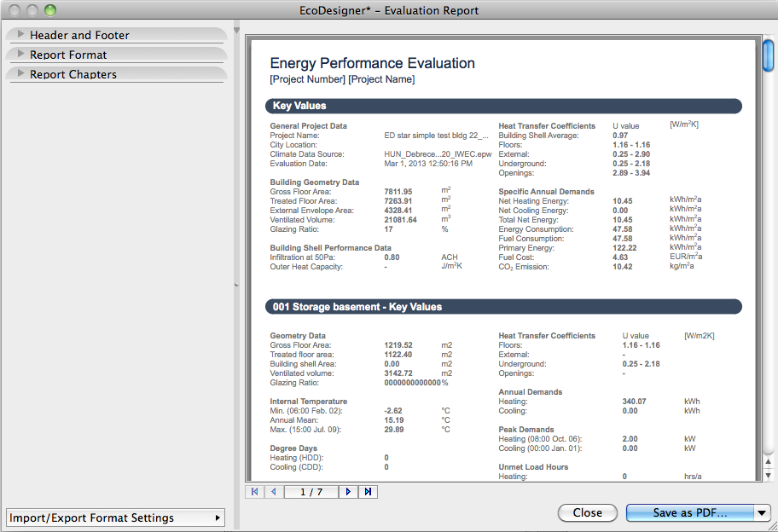Image resolution: width=778 pixels, height=532 pixels.
Task: Click Treated Floor Area value 7263.91
Action: click(x=398, y=201)
